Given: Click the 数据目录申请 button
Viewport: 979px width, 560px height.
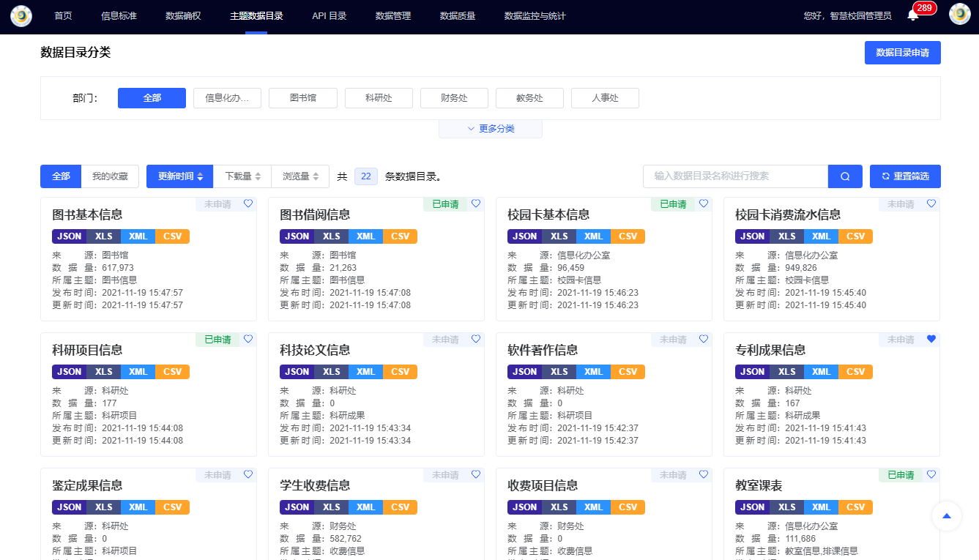Looking at the screenshot, I should [x=902, y=52].
